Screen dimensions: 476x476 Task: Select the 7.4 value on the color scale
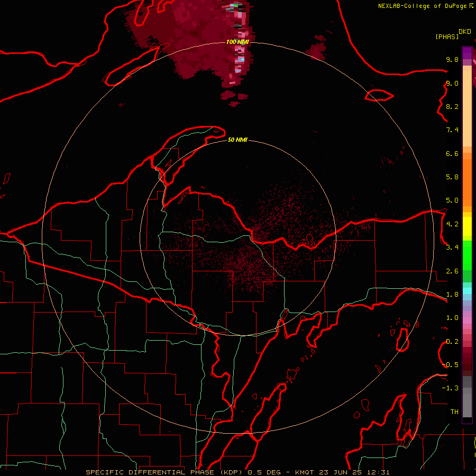click(452, 130)
